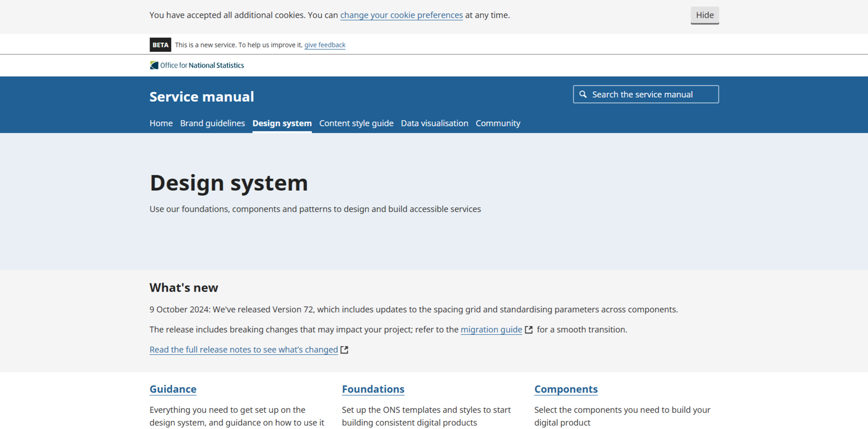Click the Office for National Statistics logo

pos(197,65)
